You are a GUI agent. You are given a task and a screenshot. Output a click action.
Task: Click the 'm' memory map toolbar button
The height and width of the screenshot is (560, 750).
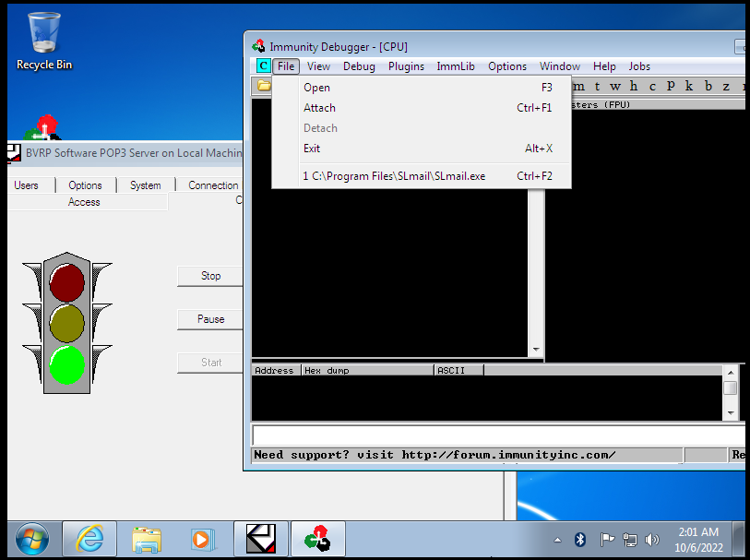pos(578,86)
